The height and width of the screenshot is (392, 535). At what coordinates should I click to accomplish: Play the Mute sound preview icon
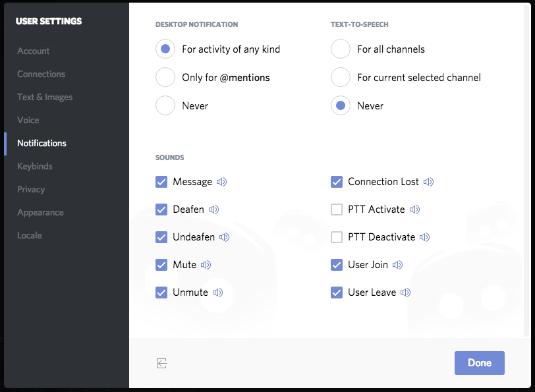point(206,265)
